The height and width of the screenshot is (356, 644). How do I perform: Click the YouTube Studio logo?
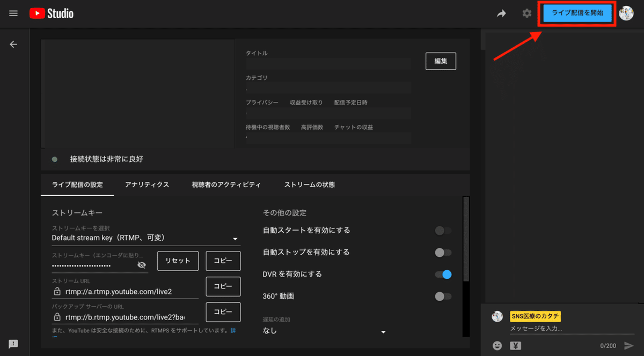point(51,13)
